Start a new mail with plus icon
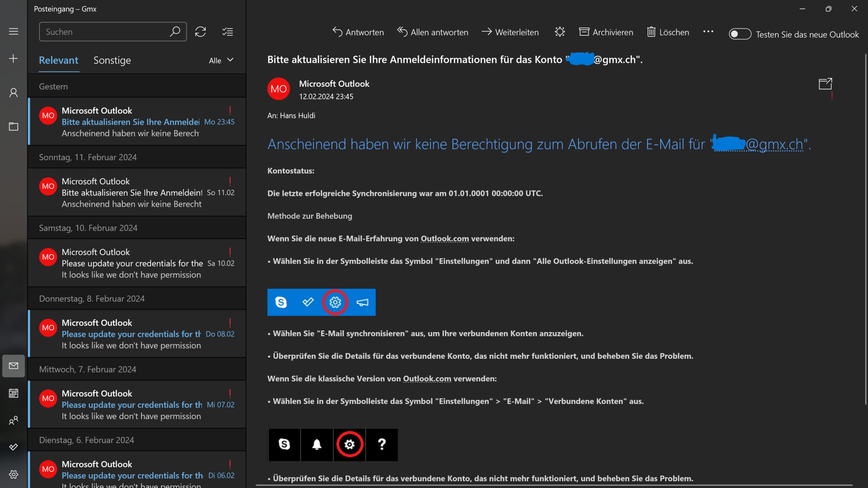Screen dimensions: 868x488 (13, 59)
